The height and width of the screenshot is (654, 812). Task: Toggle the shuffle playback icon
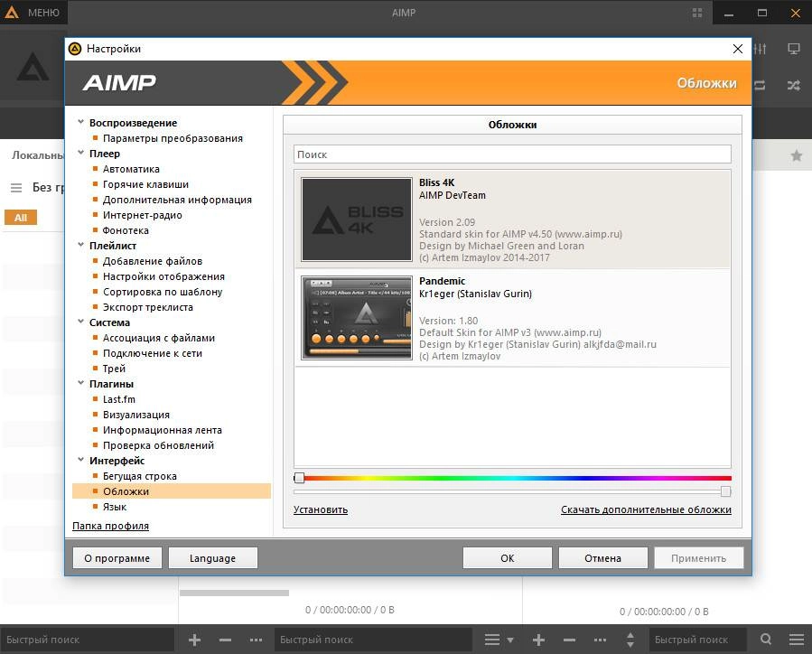pos(793,85)
